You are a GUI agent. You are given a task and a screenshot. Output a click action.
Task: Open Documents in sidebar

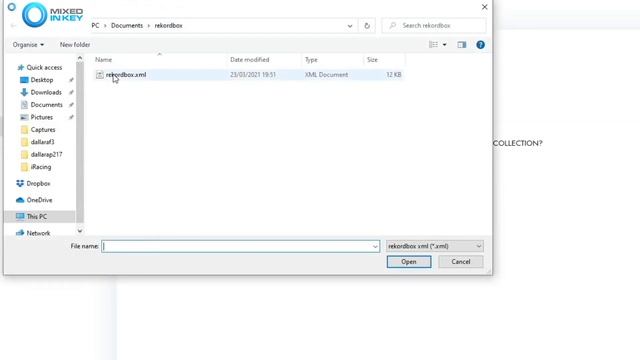[x=46, y=105]
